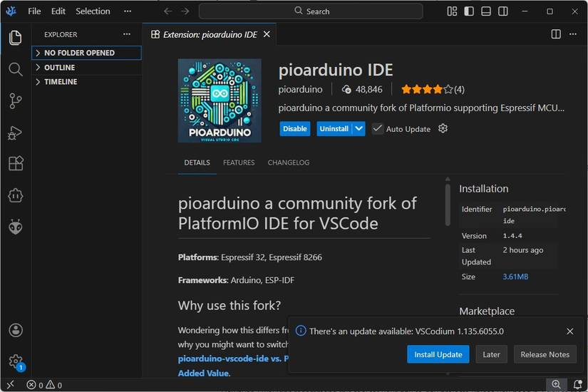Click Install Update button

438,354
